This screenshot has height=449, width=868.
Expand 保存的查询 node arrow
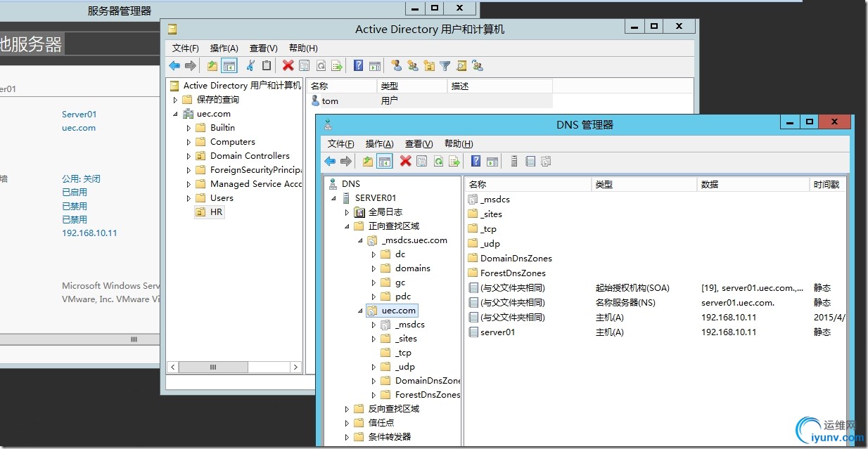[x=175, y=100]
